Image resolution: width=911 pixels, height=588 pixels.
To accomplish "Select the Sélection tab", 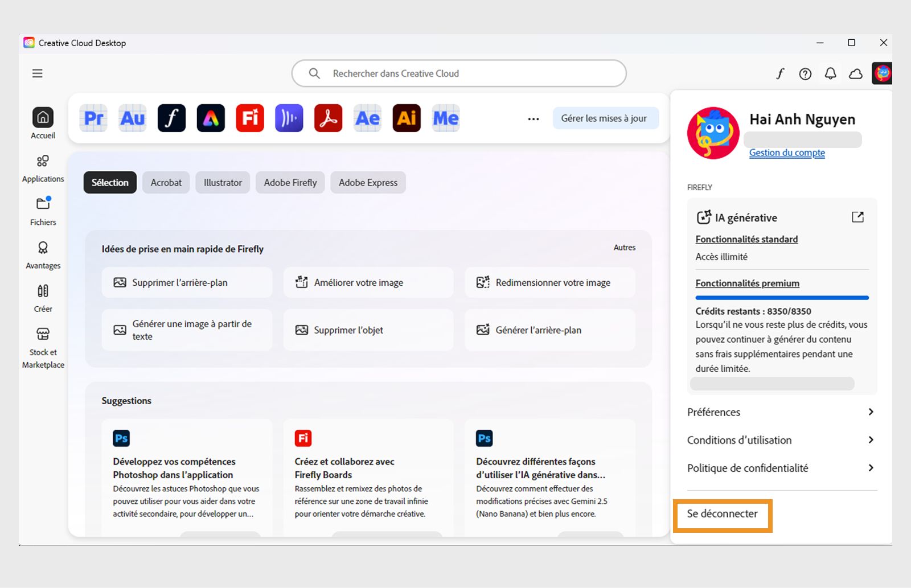I will (x=110, y=183).
